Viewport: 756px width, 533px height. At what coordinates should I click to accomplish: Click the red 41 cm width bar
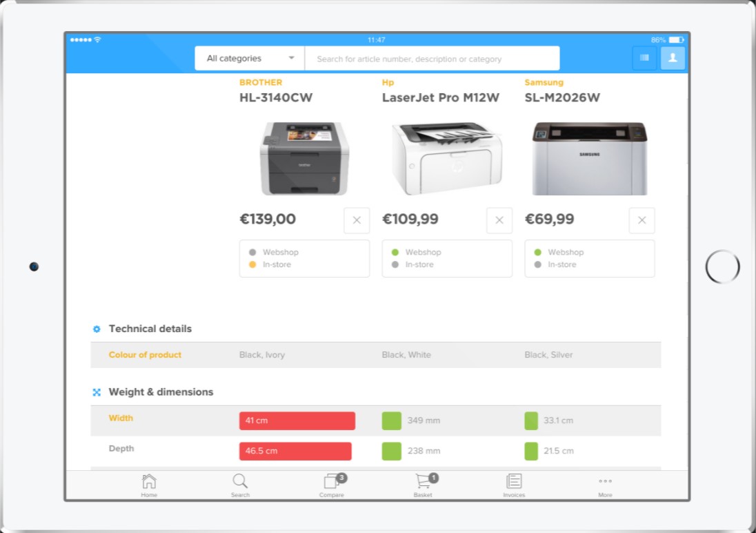(x=297, y=420)
